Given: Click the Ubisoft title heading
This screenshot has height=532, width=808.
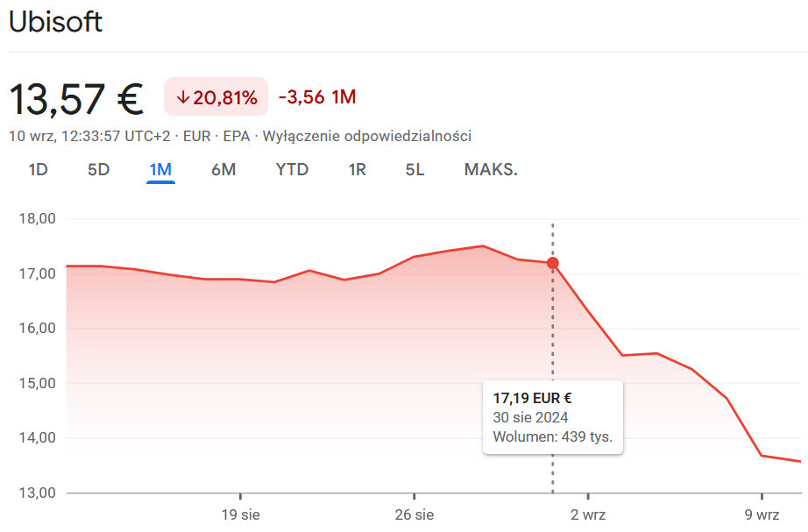Looking at the screenshot, I should click(55, 23).
